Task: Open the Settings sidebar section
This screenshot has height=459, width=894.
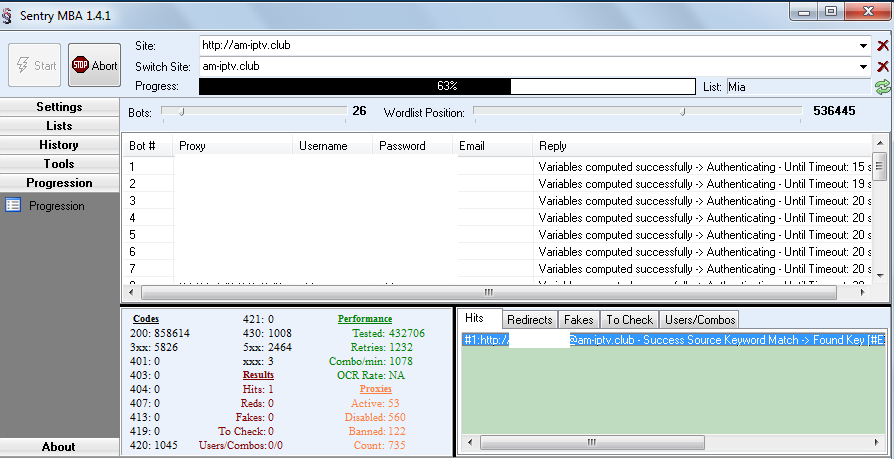Action: [x=59, y=107]
